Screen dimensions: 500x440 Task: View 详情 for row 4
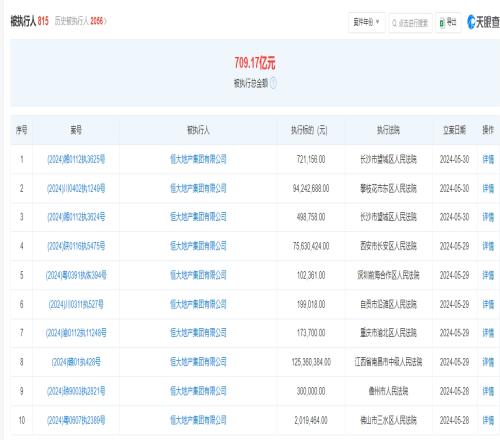[x=488, y=246]
